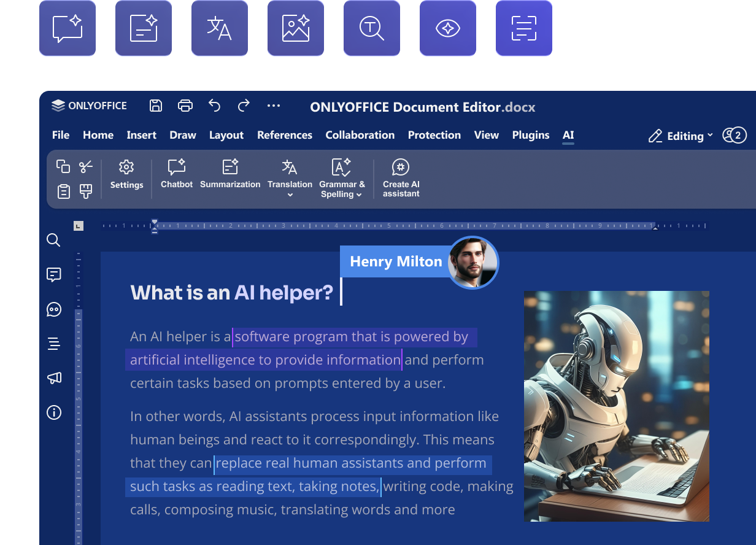Open the Chat panel in left sidebar

[54, 309]
